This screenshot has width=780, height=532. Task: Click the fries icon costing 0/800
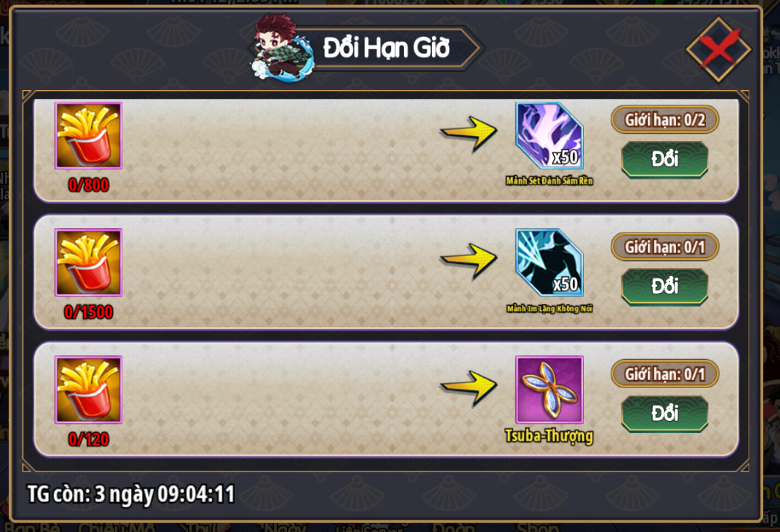[x=88, y=135]
